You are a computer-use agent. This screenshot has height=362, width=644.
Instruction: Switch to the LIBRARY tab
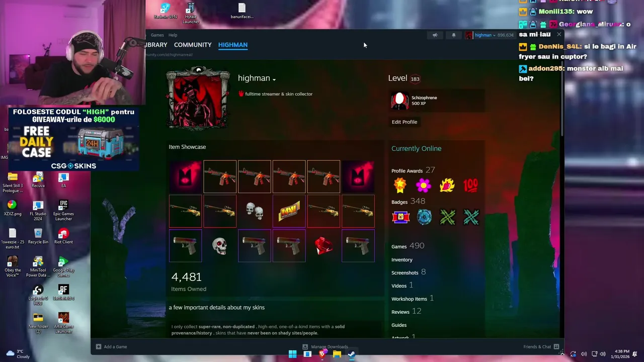pyautogui.click(x=156, y=45)
